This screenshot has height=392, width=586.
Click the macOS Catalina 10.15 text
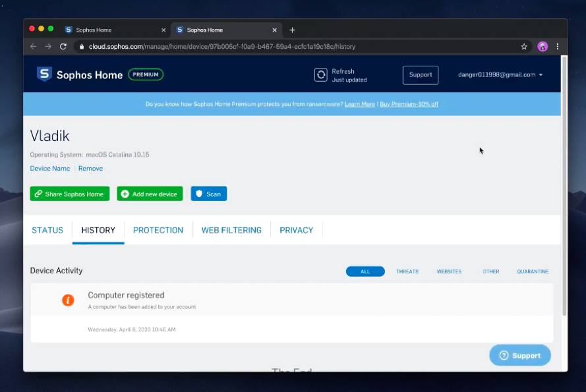click(117, 155)
